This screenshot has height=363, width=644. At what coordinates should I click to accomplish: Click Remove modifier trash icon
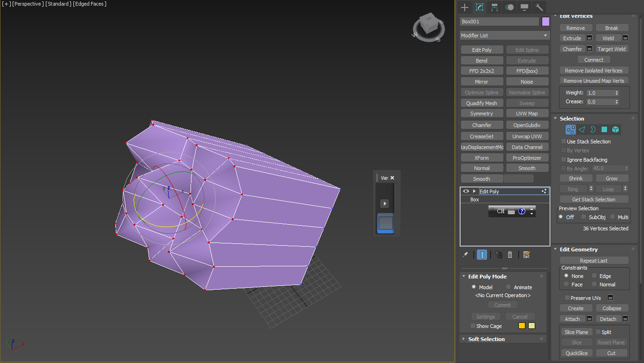510,255
